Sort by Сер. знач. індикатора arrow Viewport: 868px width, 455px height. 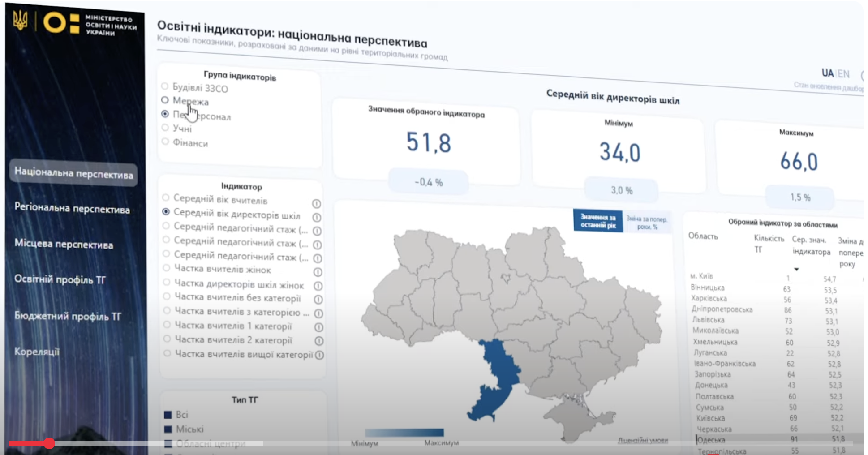pyautogui.click(x=796, y=269)
